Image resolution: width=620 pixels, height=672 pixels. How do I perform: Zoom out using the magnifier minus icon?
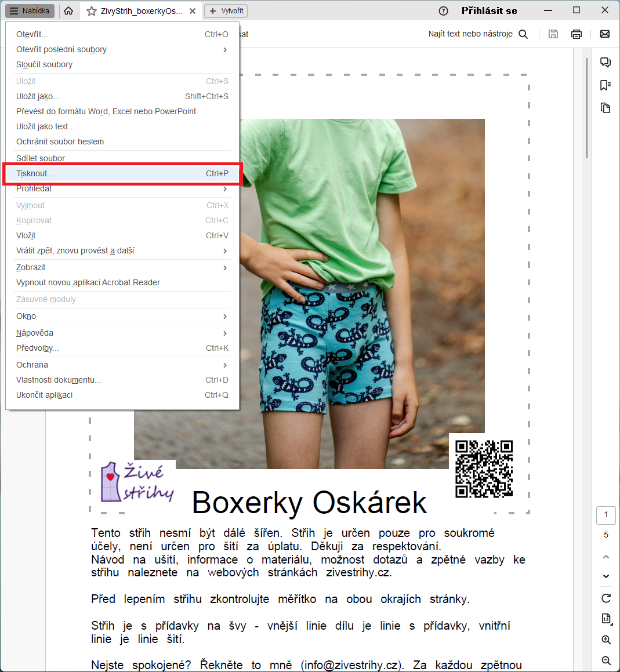[x=606, y=660]
